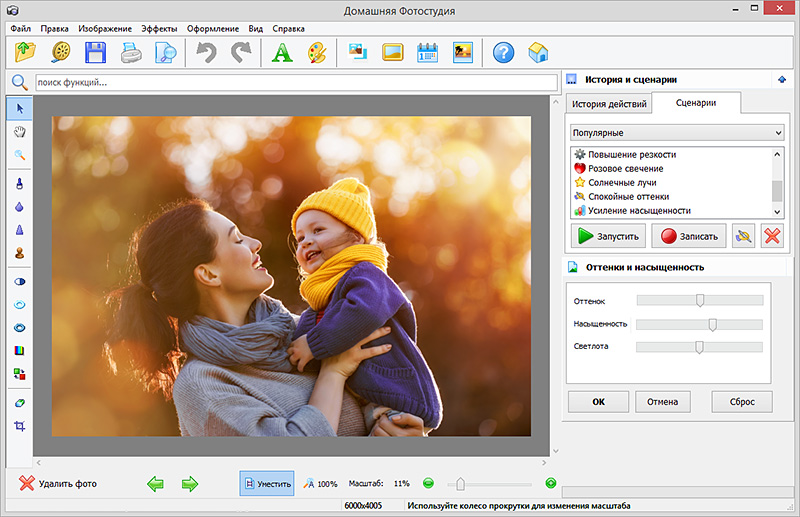
Task: Click the paint palette icon in toolbar
Action: coord(316,52)
